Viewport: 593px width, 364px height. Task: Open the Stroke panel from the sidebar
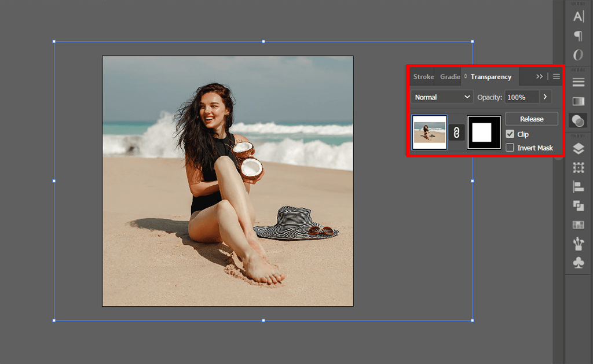(578, 81)
